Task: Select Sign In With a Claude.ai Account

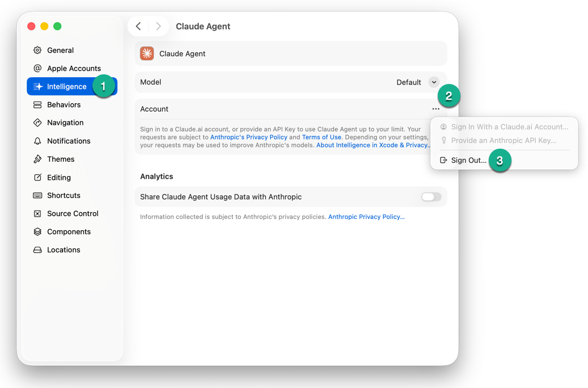Action: (509, 127)
